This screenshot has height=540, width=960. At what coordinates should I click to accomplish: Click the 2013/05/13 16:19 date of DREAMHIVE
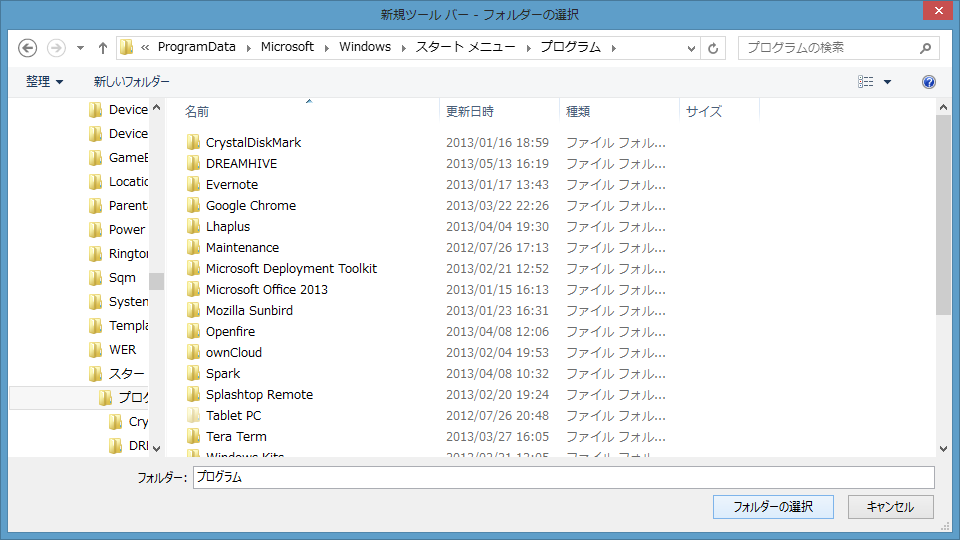pyautogui.click(x=497, y=163)
